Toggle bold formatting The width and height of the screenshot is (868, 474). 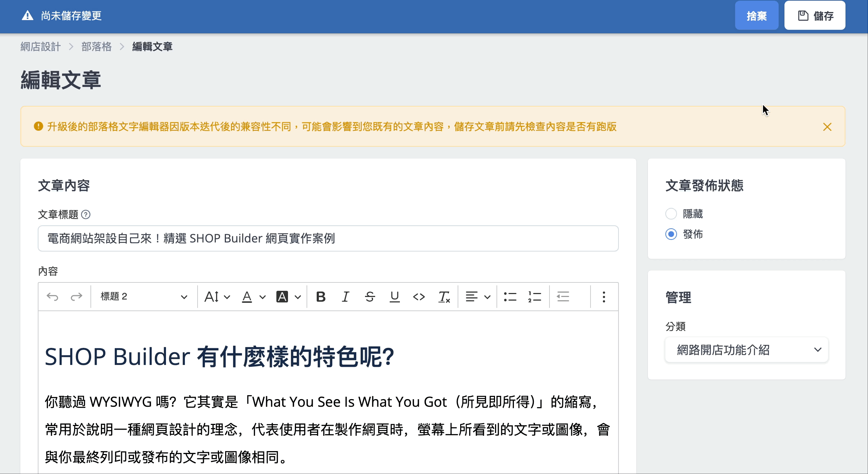tap(321, 297)
